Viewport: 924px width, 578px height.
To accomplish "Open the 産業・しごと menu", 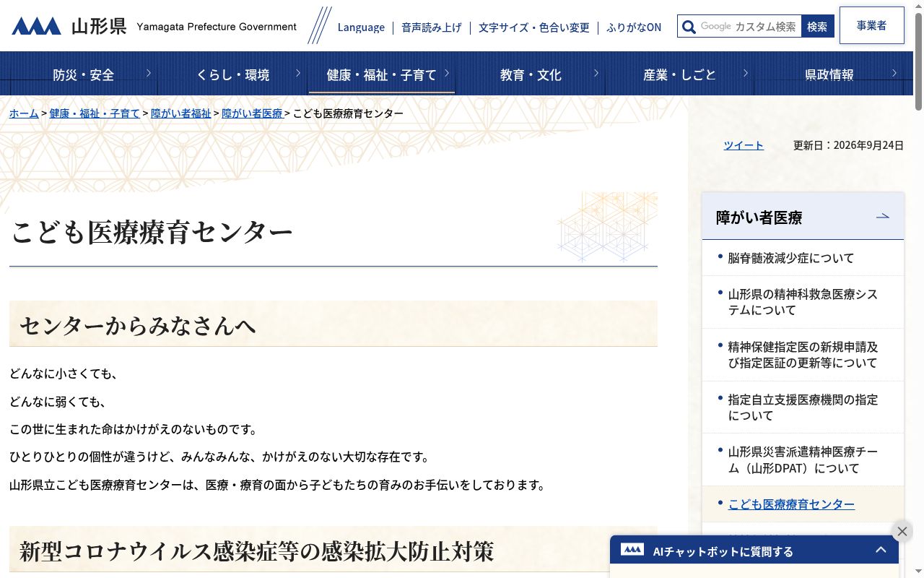I will pos(680,74).
